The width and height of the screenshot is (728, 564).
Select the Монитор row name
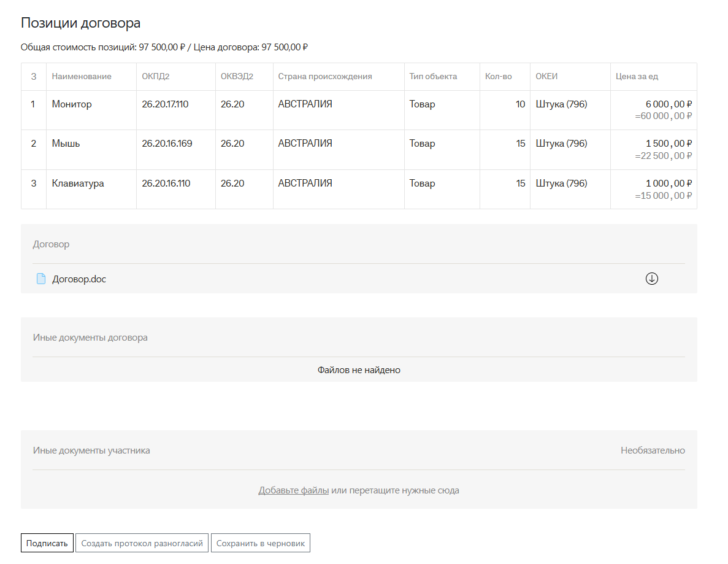click(72, 104)
